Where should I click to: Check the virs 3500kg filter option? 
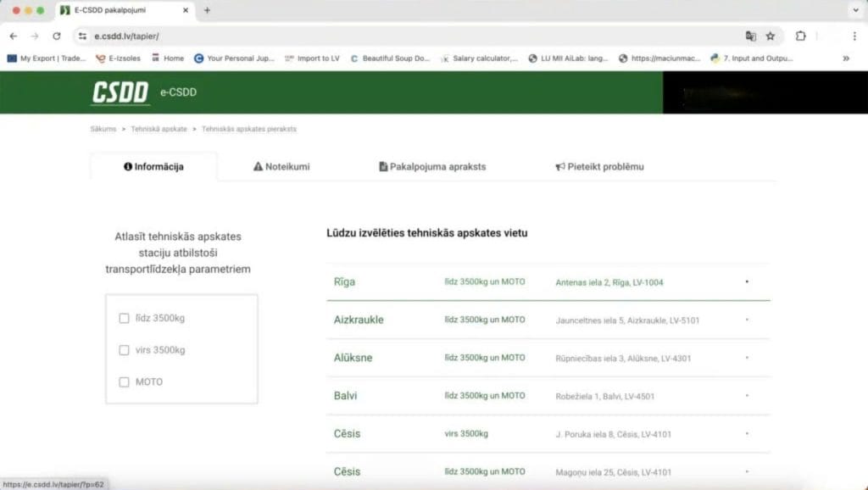pyautogui.click(x=125, y=350)
